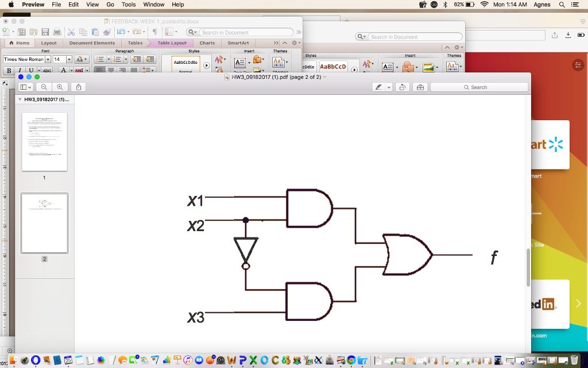Open the Spotlight search in the menu bar
Screen dimensions: 588x368
[562, 5]
